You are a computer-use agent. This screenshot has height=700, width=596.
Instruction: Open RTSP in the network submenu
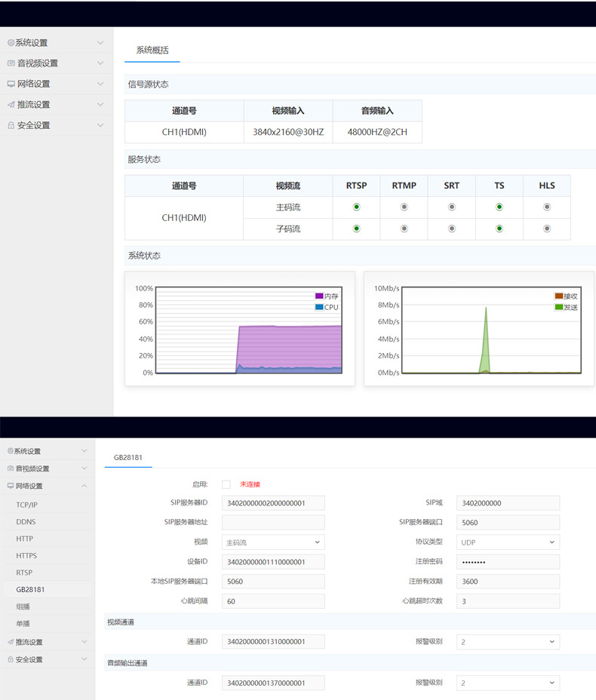24,573
